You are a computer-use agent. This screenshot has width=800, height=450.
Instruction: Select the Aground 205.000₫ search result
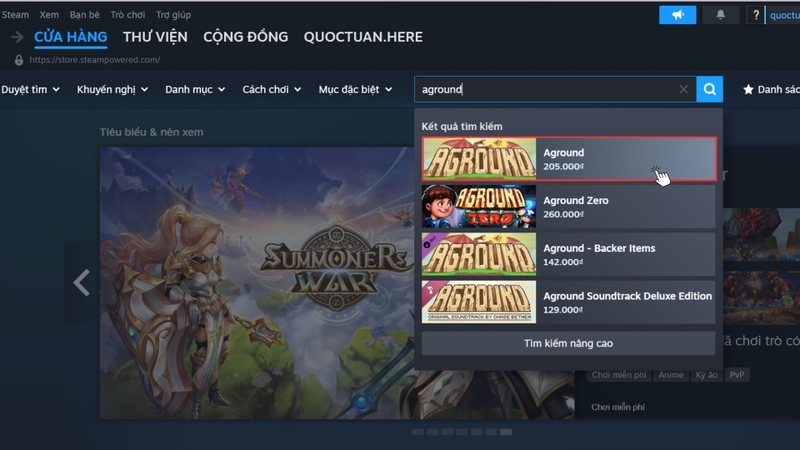569,159
